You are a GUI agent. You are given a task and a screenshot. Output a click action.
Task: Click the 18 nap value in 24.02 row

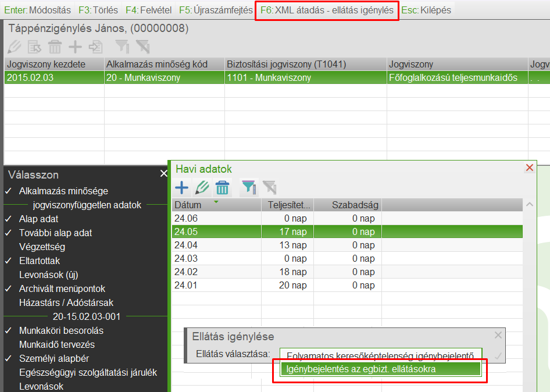coord(293,272)
